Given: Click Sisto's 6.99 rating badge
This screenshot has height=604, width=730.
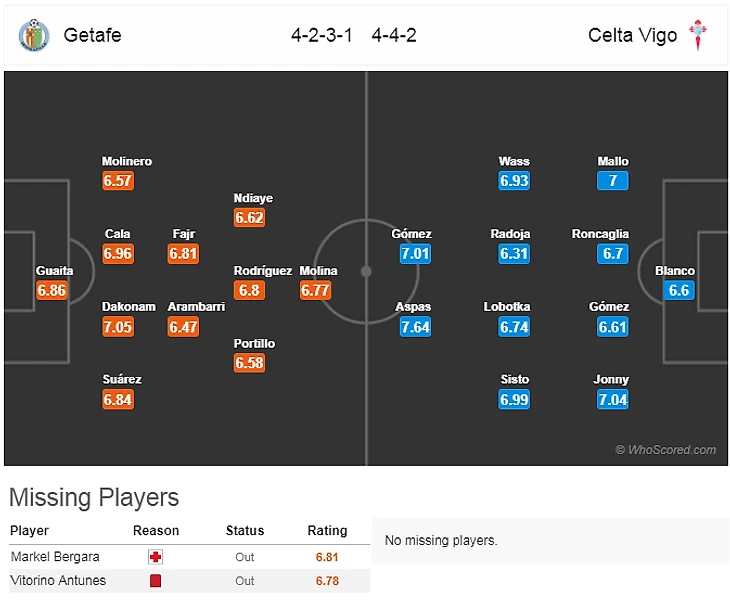Looking at the screenshot, I should [513, 400].
